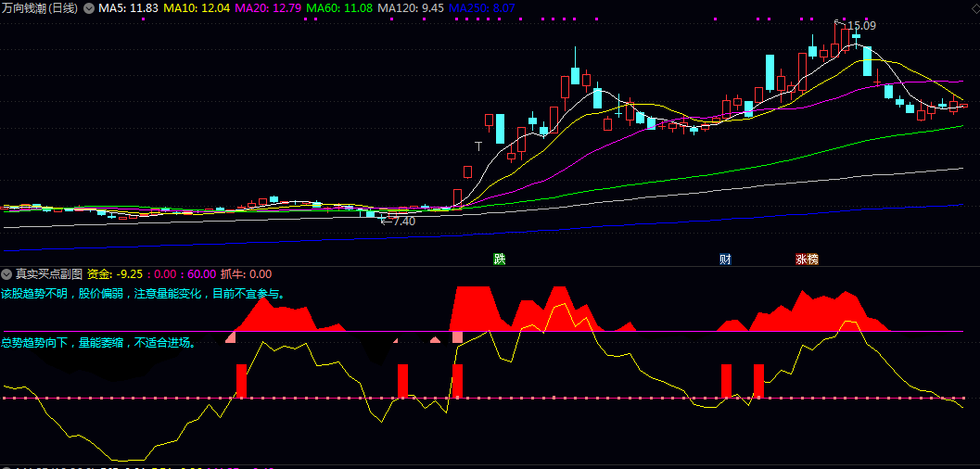Click the T marker on the chart
The height and width of the screenshot is (469, 980).
[x=478, y=146]
